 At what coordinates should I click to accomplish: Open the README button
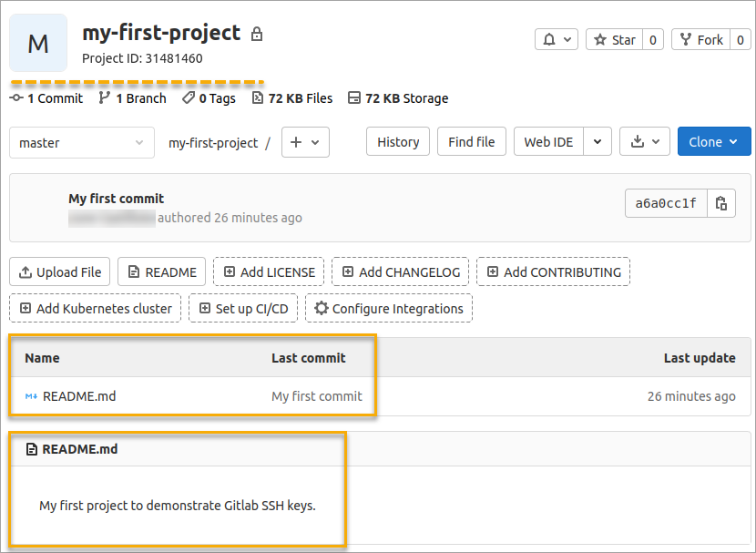coord(161,271)
